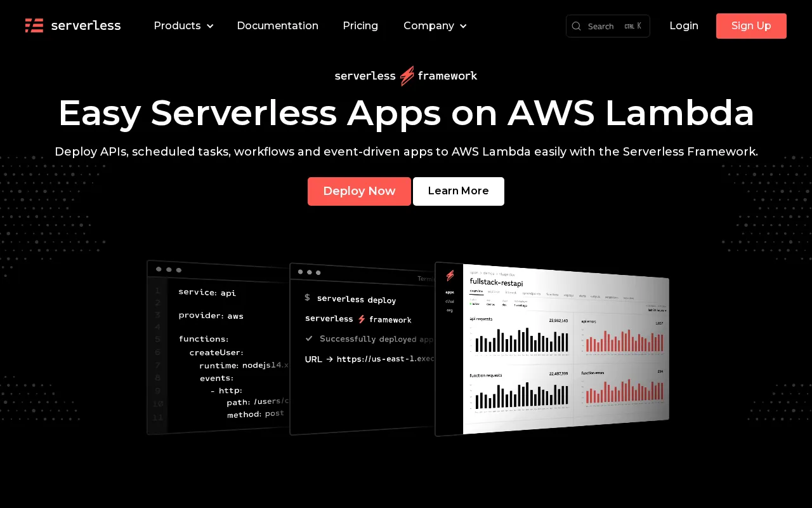The width and height of the screenshot is (812, 508).
Task: Expand the Products chevron arrow
Action: [x=210, y=26]
